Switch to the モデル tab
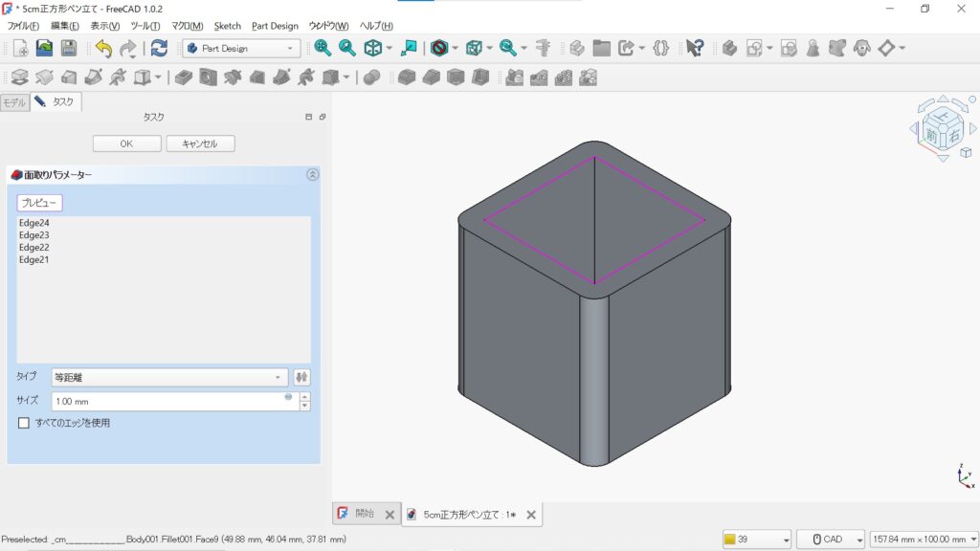This screenshot has height=551, width=980. point(14,101)
